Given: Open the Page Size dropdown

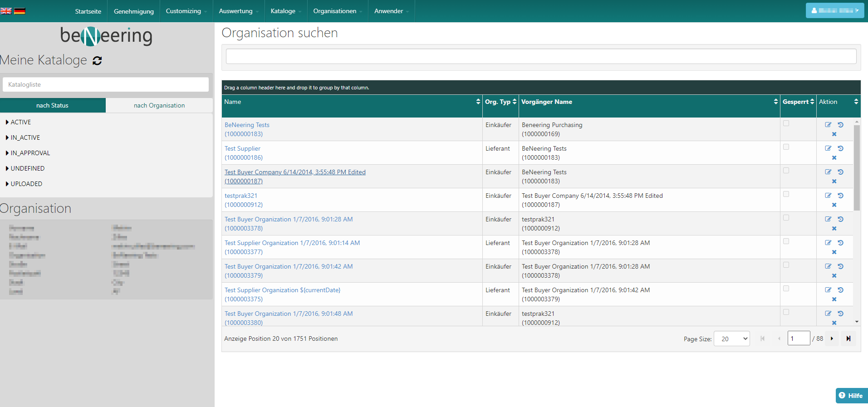Looking at the screenshot, I should 731,338.
